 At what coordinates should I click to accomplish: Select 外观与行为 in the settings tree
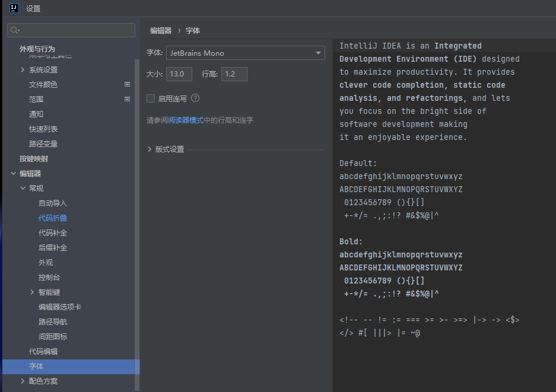click(x=37, y=49)
